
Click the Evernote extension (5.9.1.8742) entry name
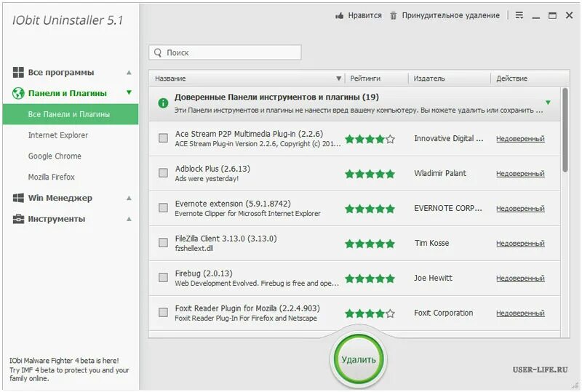click(233, 204)
